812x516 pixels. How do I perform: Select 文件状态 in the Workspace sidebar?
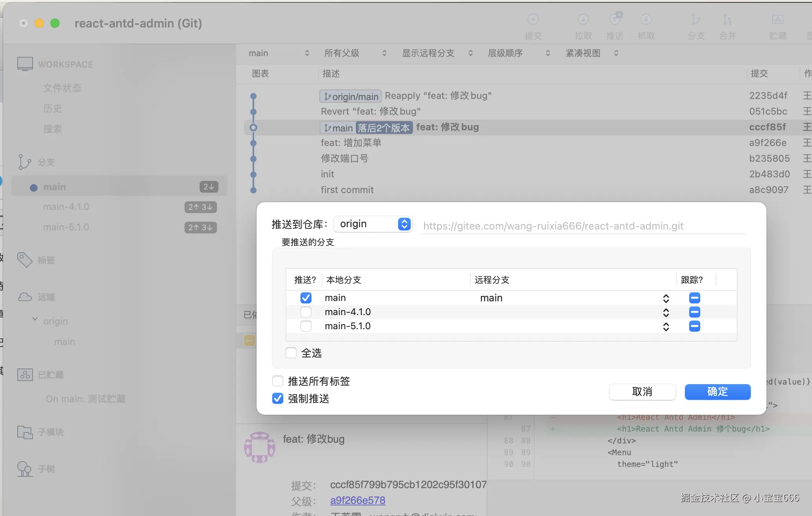(62, 88)
